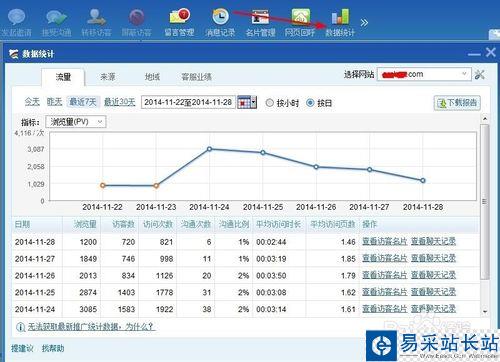Screen dimensions: 500x362
Task: Click the 今天 link
Action: pyautogui.click(x=32, y=102)
